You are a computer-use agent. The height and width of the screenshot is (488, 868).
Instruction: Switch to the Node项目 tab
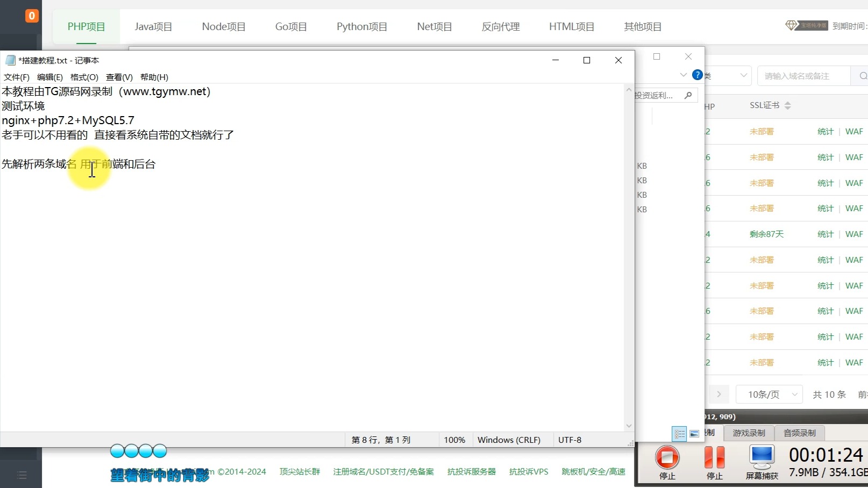click(x=224, y=26)
